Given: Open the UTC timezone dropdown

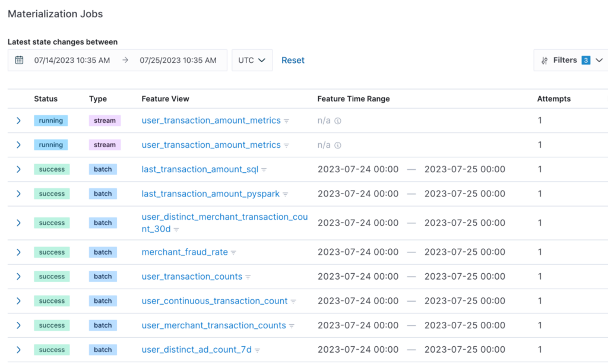Looking at the screenshot, I should click(x=252, y=60).
